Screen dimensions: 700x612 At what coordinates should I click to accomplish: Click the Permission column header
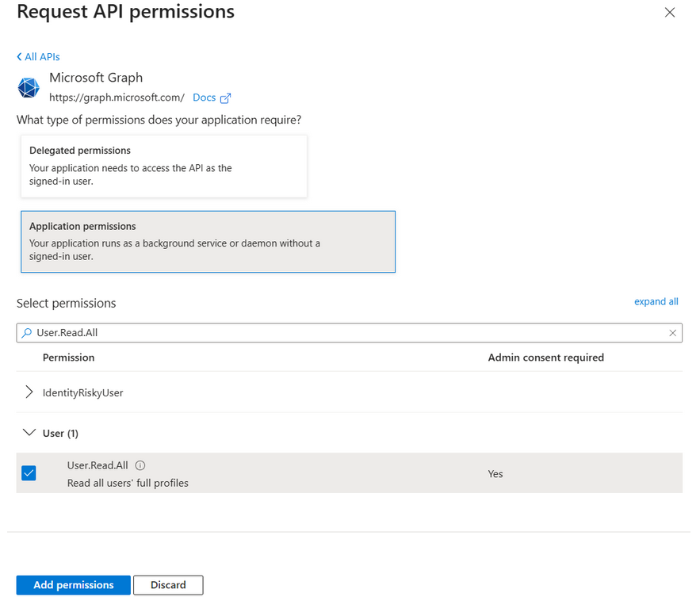click(69, 358)
